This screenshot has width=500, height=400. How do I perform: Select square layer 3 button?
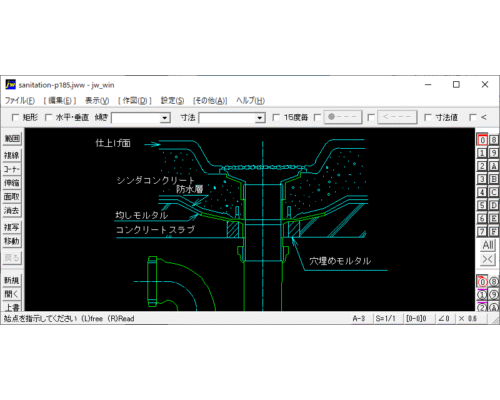pyautogui.click(x=482, y=179)
